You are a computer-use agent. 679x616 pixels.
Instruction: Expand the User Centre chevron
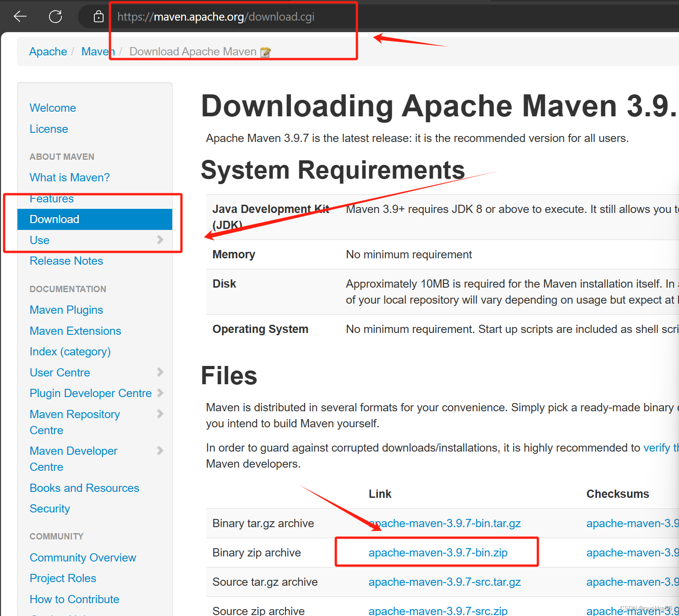pos(160,372)
